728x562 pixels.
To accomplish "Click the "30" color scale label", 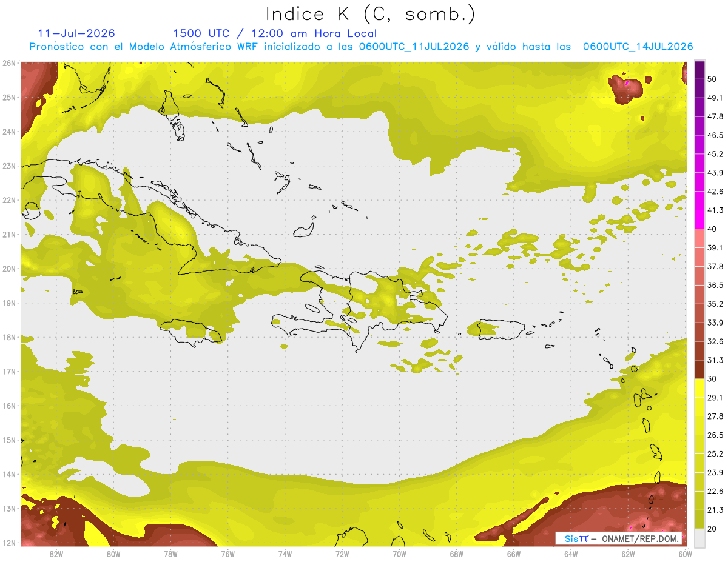I will point(712,379).
